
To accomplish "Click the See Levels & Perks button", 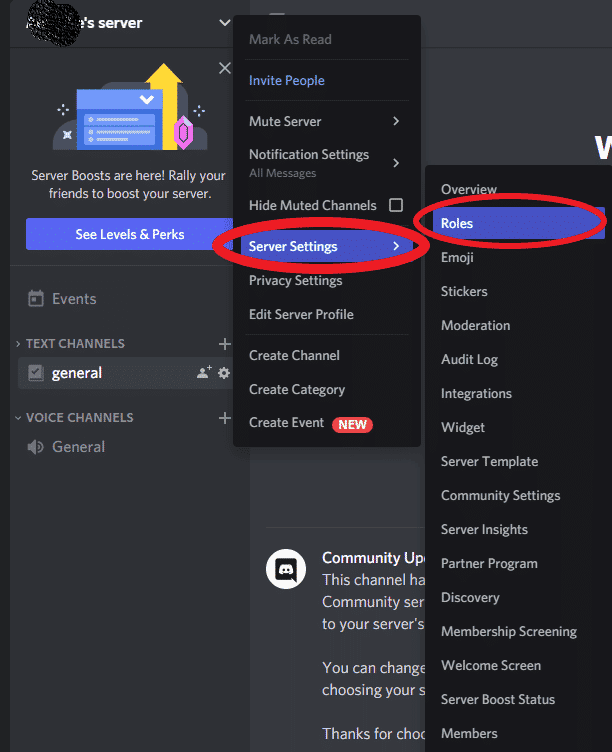I will pyautogui.click(x=129, y=234).
